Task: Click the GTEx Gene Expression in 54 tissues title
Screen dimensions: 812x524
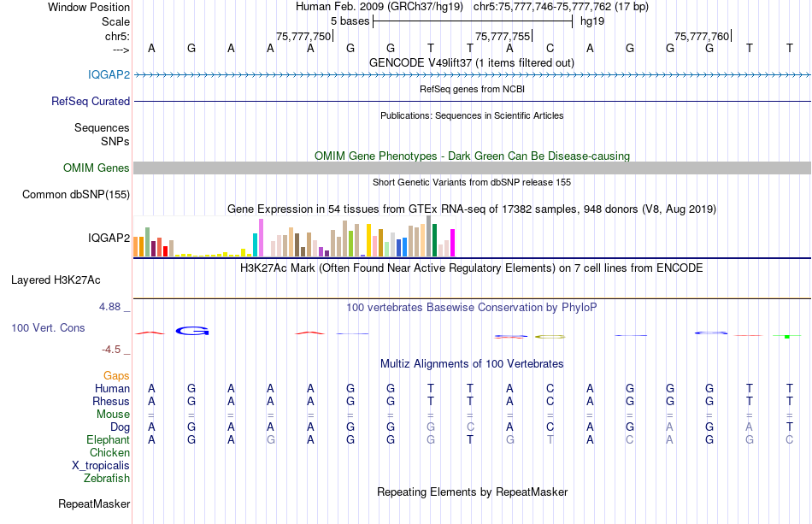Action: point(472,209)
